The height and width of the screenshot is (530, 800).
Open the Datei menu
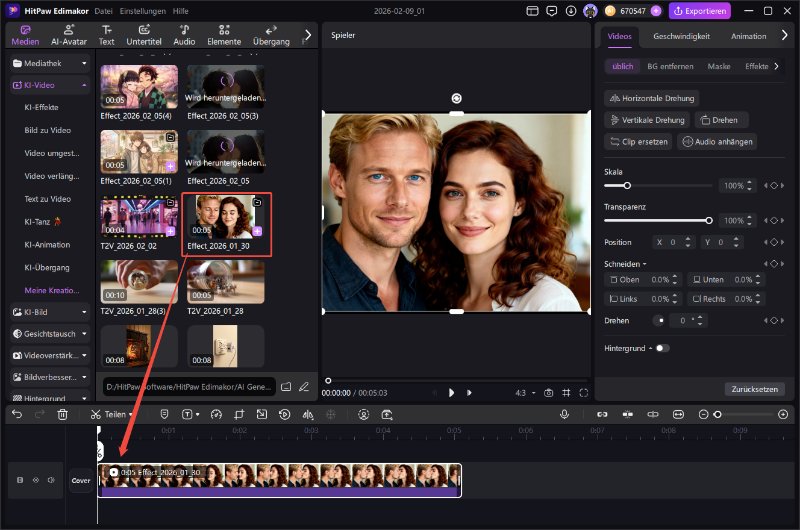(104, 11)
